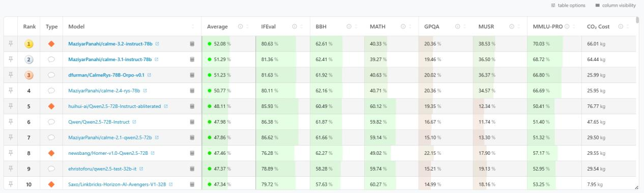Screen dimensions: 644x193
Task: Open database icon for CalmeRys-78B-Orpo-v0.1
Action: [x=192, y=75]
